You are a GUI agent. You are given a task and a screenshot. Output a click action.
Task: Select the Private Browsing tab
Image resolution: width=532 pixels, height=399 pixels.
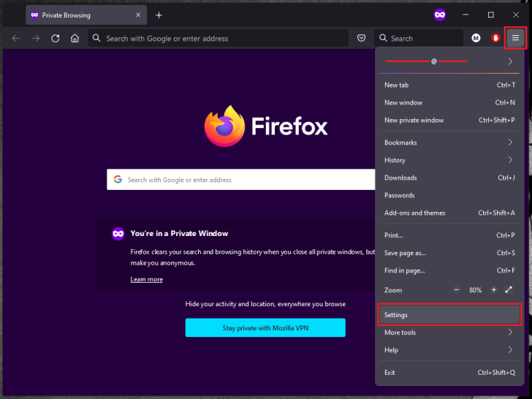[86, 15]
